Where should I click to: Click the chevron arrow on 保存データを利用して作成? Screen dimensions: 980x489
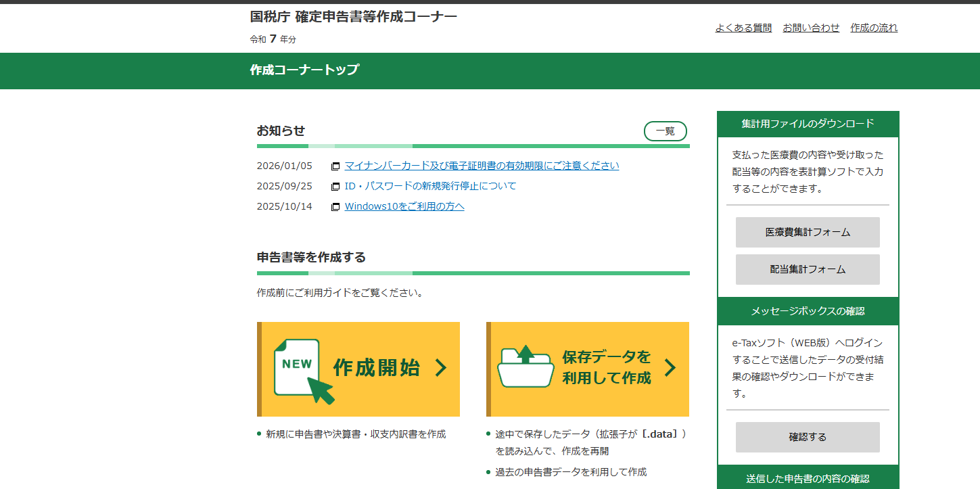tap(671, 369)
